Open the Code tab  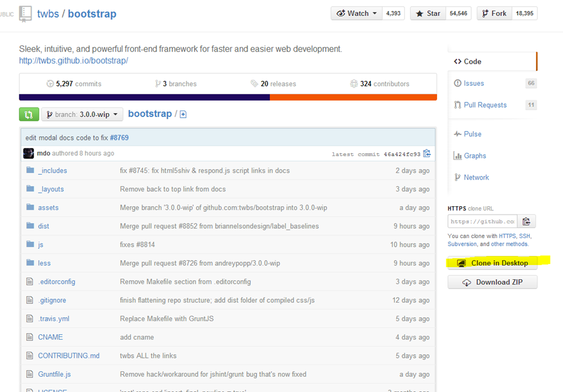[x=493, y=62]
